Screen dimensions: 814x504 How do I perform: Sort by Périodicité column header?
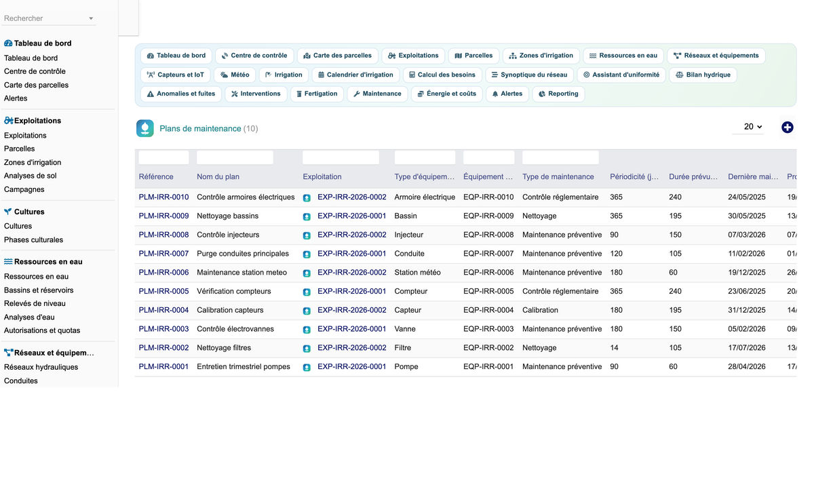pyautogui.click(x=634, y=177)
